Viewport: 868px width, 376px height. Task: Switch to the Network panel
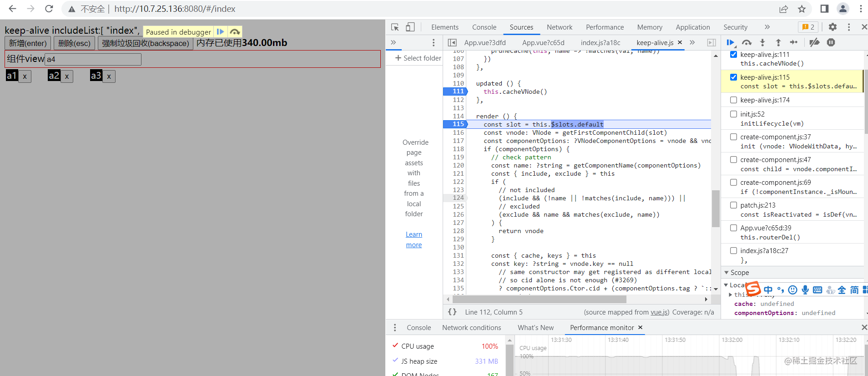[x=560, y=27]
